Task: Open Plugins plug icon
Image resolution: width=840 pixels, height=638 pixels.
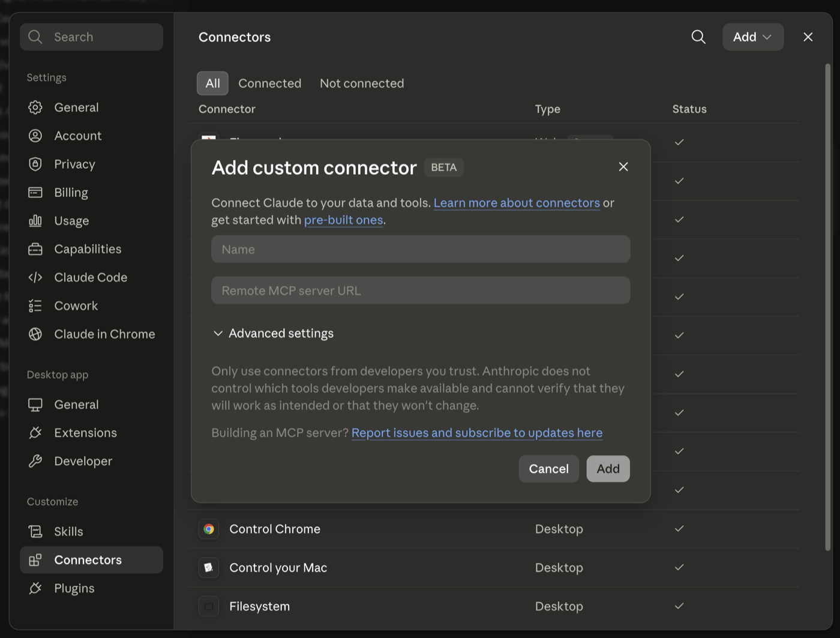Action: tap(35, 588)
